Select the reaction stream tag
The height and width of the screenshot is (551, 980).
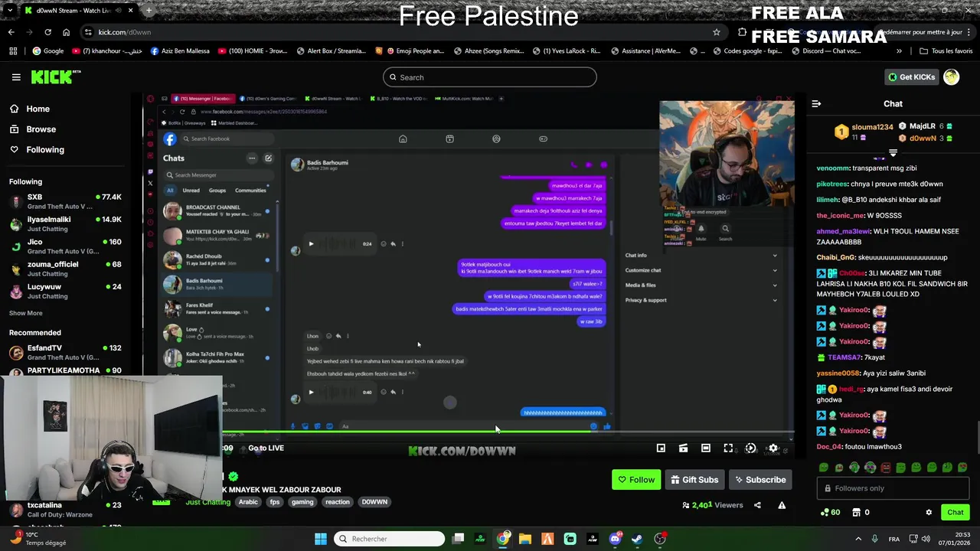(337, 502)
